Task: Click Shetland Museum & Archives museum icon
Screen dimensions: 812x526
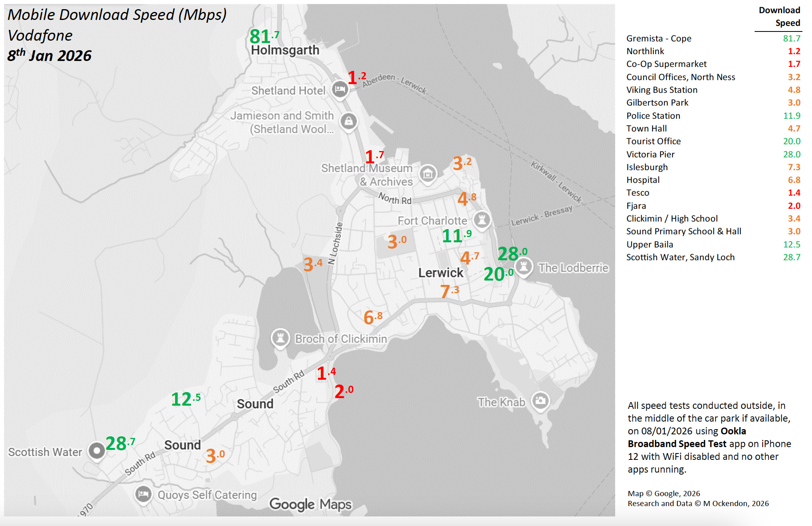Action: [428, 174]
